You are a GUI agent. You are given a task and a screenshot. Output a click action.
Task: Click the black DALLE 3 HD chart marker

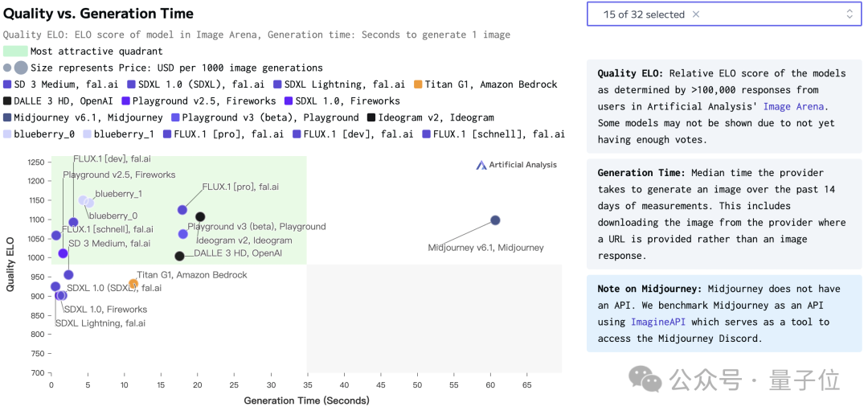[x=179, y=256]
